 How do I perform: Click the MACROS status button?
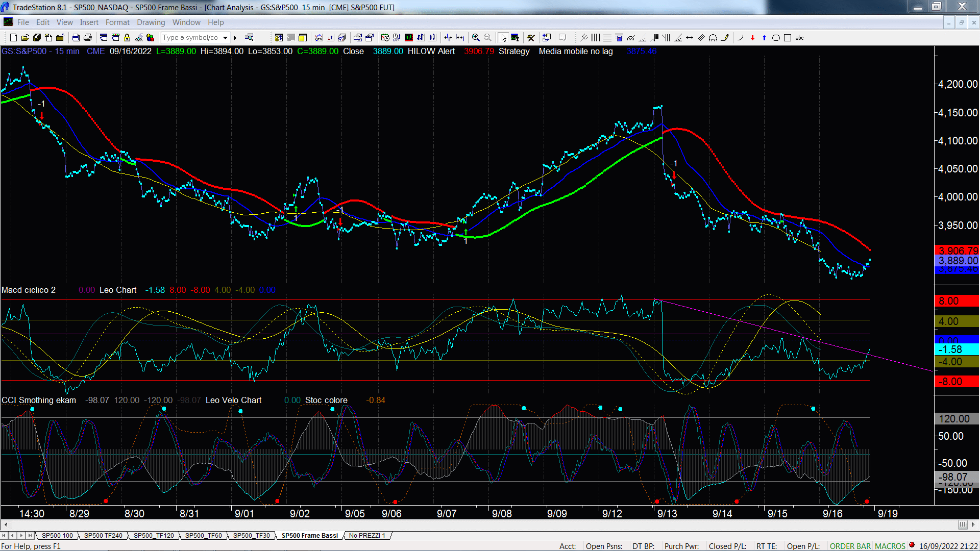pyautogui.click(x=890, y=546)
